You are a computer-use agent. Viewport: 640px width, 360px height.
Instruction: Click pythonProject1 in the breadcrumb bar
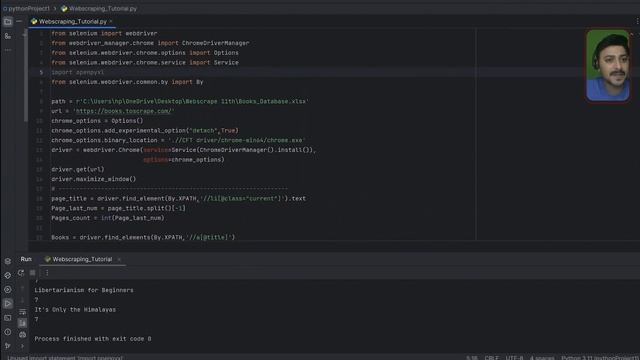point(28,8)
